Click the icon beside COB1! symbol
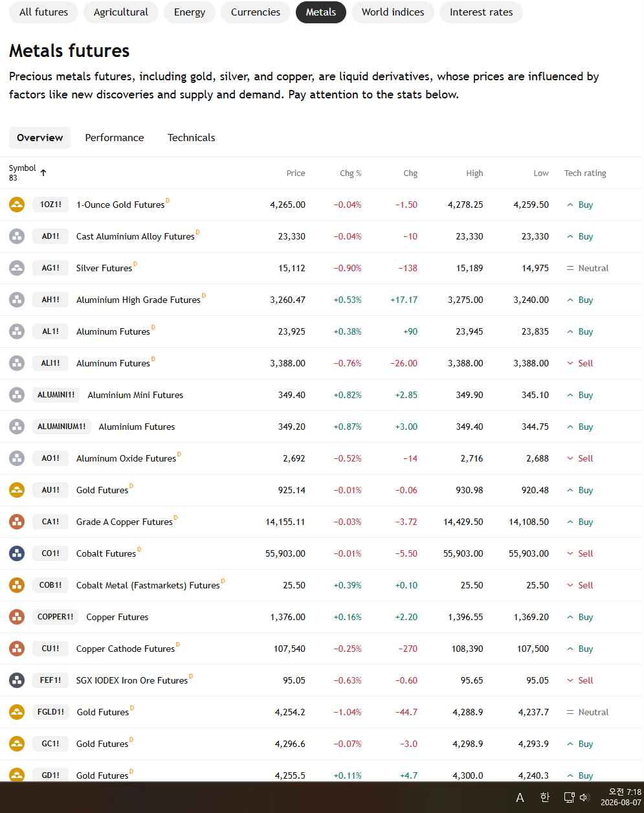This screenshot has width=644, height=813. pos(17,585)
